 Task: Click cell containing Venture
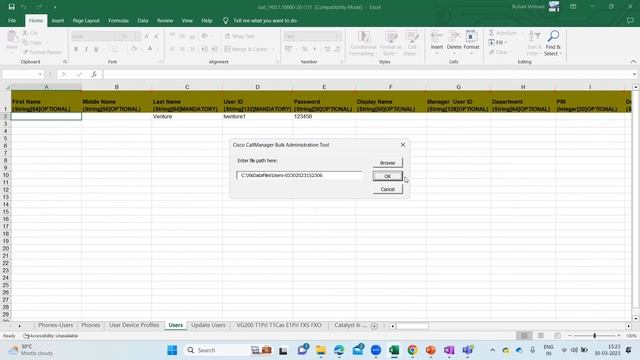click(187, 116)
